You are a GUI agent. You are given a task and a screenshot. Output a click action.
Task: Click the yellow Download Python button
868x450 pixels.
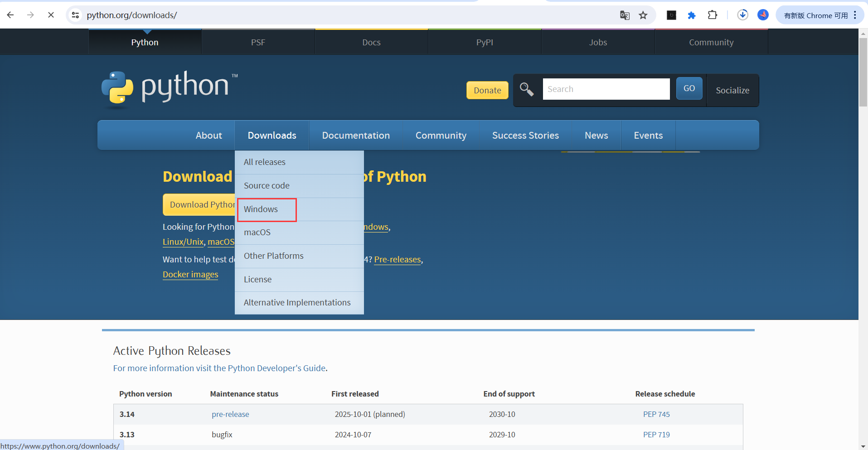(x=199, y=205)
